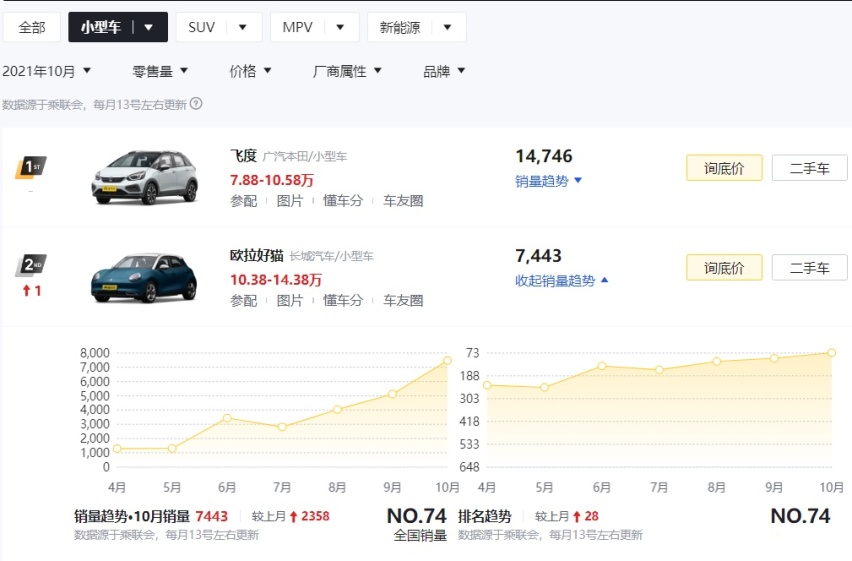Open 车友圈 for 飞度

[x=403, y=201]
